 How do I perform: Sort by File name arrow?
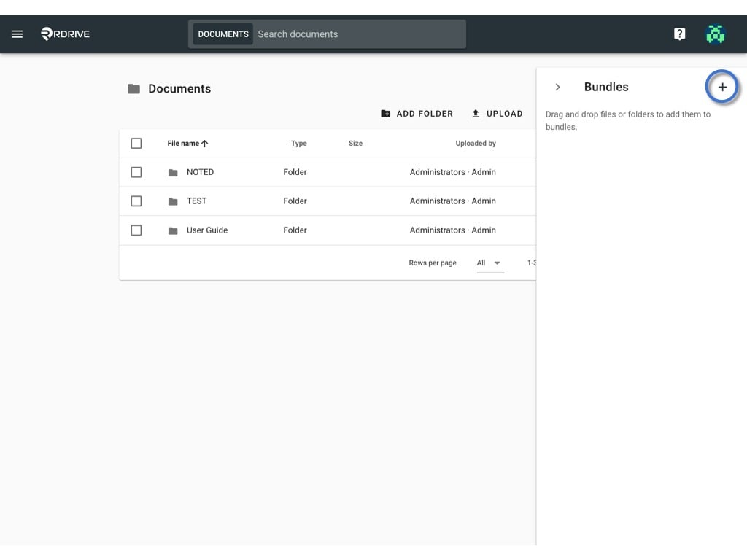[x=205, y=144]
